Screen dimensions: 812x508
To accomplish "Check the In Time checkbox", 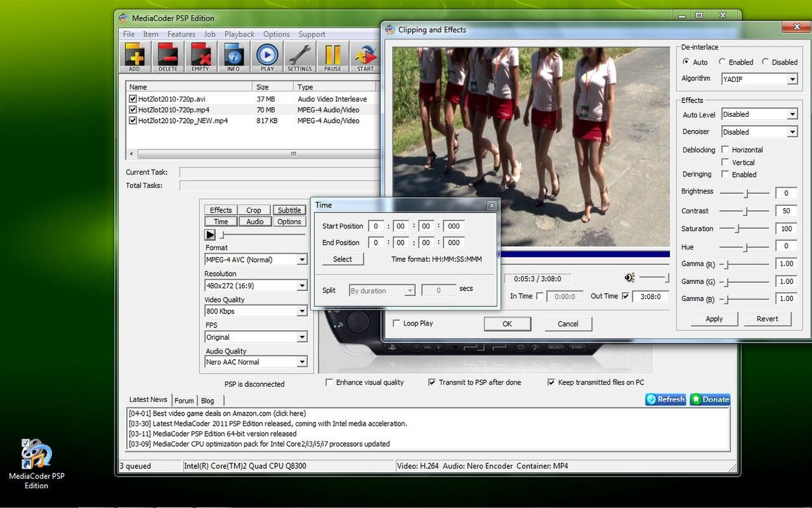I will click(x=540, y=296).
